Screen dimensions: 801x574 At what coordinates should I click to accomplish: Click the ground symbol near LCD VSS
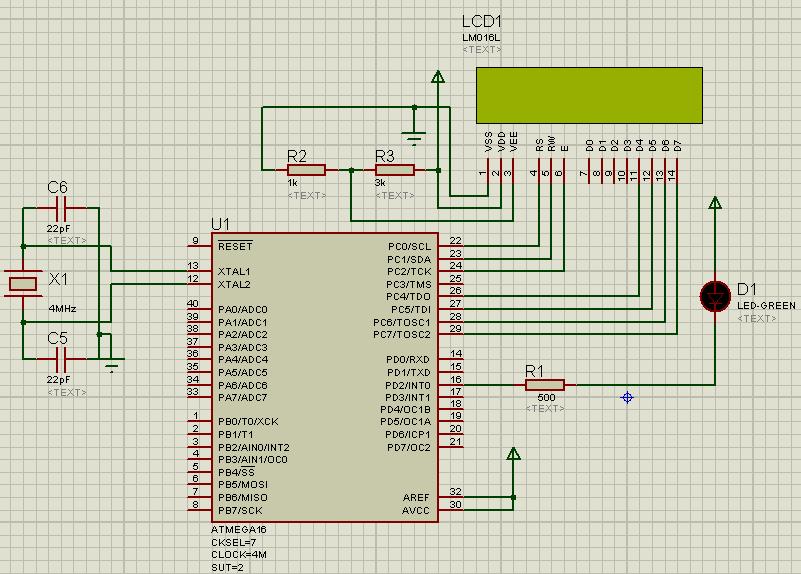tap(412, 133)
